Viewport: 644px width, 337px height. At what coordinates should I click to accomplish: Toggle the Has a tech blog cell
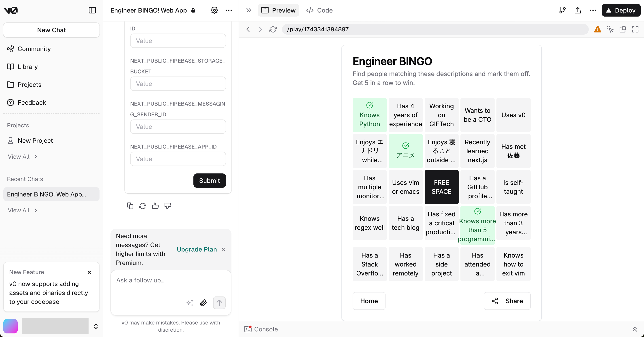click(405, 223)
